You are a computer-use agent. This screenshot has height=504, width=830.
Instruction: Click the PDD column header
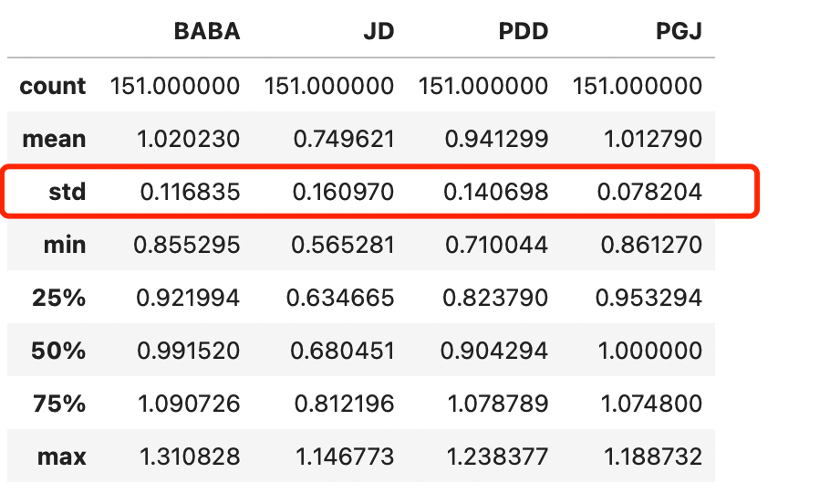523,31
